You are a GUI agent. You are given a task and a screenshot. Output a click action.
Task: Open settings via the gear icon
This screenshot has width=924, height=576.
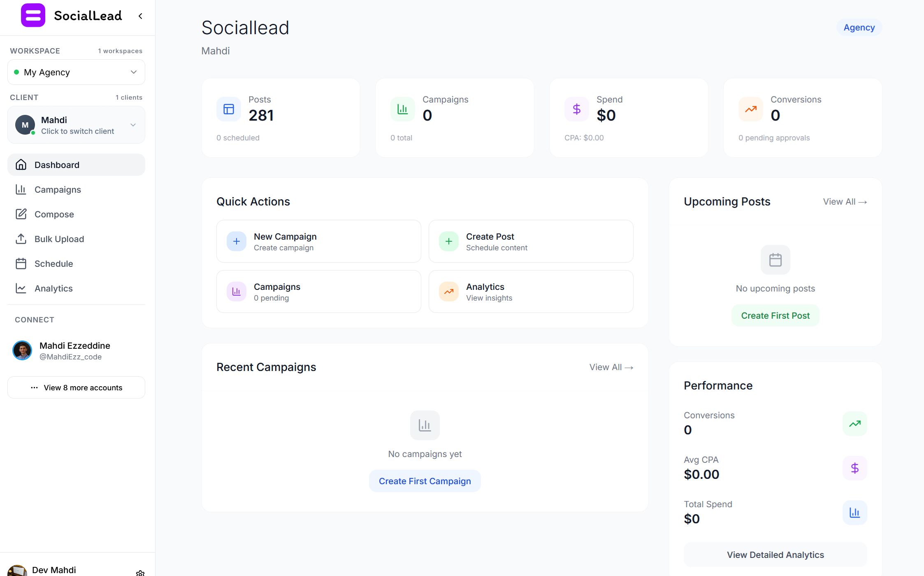click(x=140, y=573)
